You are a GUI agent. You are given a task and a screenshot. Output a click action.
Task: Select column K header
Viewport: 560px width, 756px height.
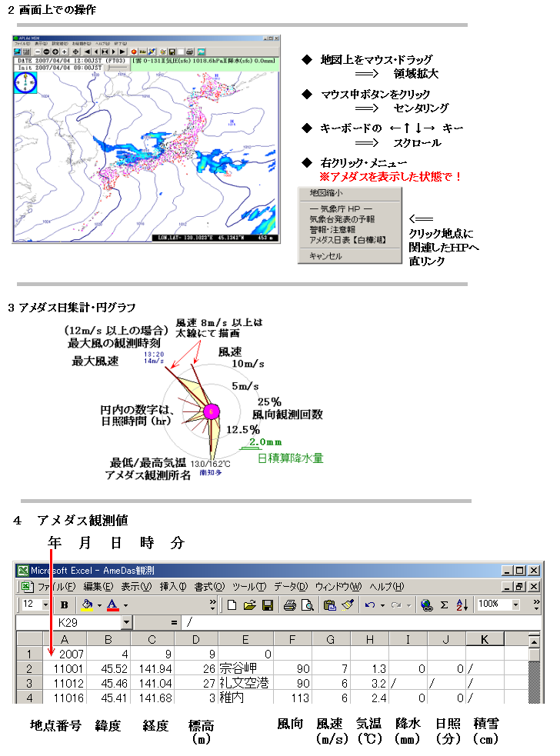(485, 639)
